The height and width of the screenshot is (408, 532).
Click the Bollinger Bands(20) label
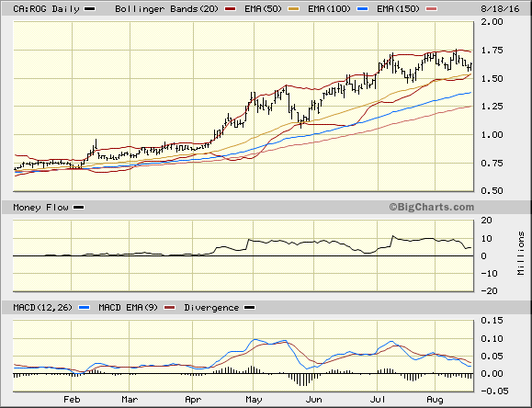tap(167, 9)
